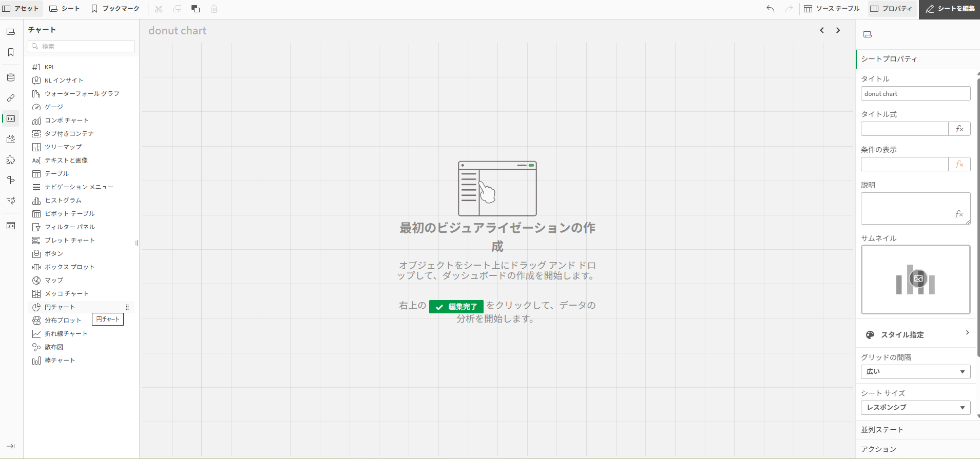Select the Custom objects puzzle icon
This screenshot has height=459, width=980.
pyautogui.click(x=11, y=160)
